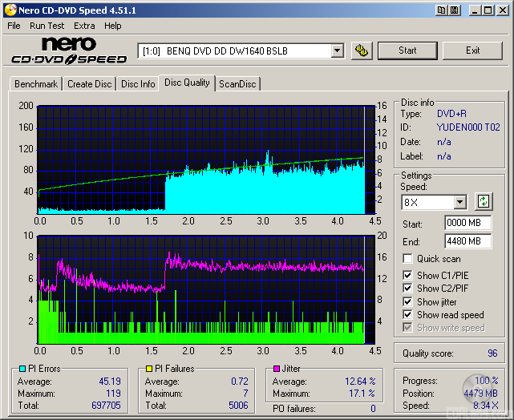514x420 pixels.
Task: Toggle the Show C1/PIE checkbox
Action: (x=408, y=276)
